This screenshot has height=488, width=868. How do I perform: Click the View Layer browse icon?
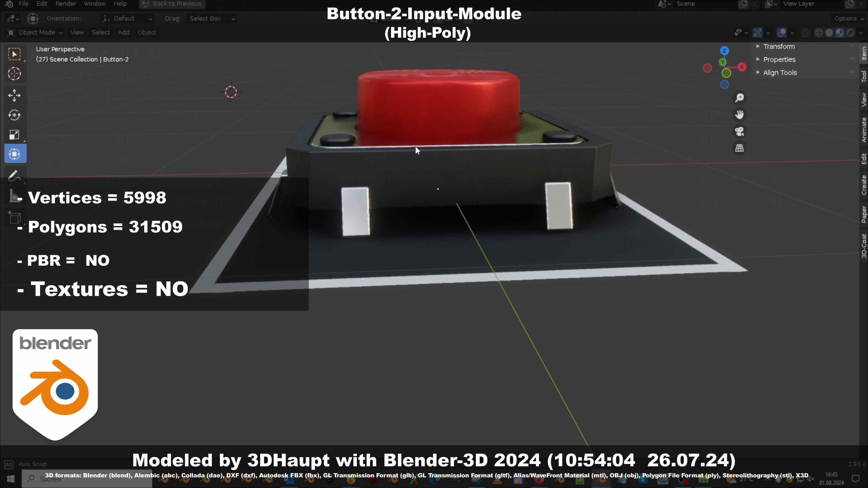pyautogui.click(x=771, y=4)
